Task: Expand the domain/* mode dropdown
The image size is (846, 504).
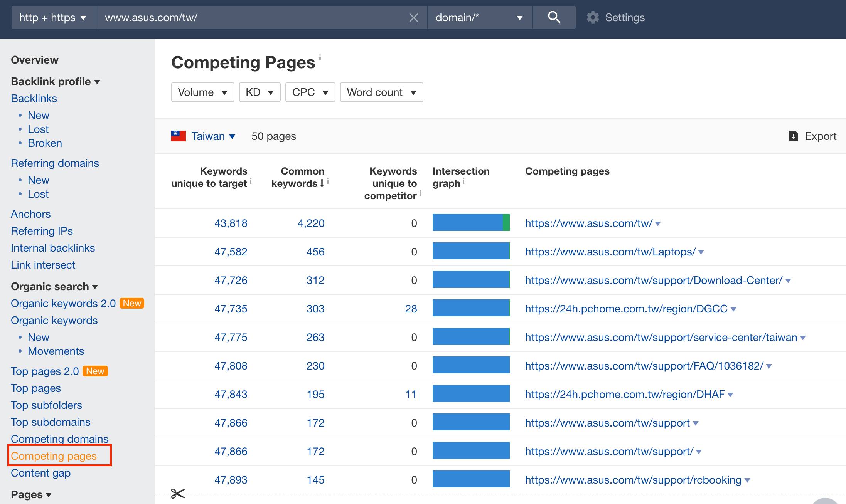Action: point(479,17)
